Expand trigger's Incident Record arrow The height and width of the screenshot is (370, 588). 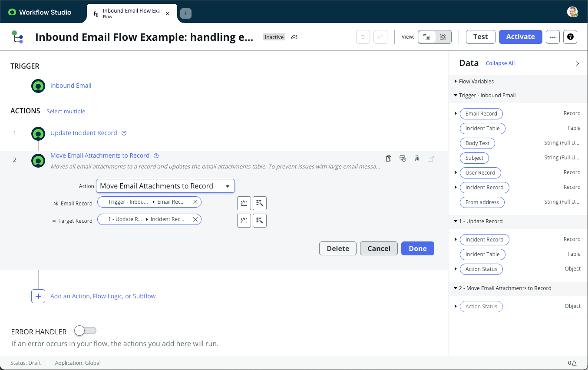click(456, 188)
